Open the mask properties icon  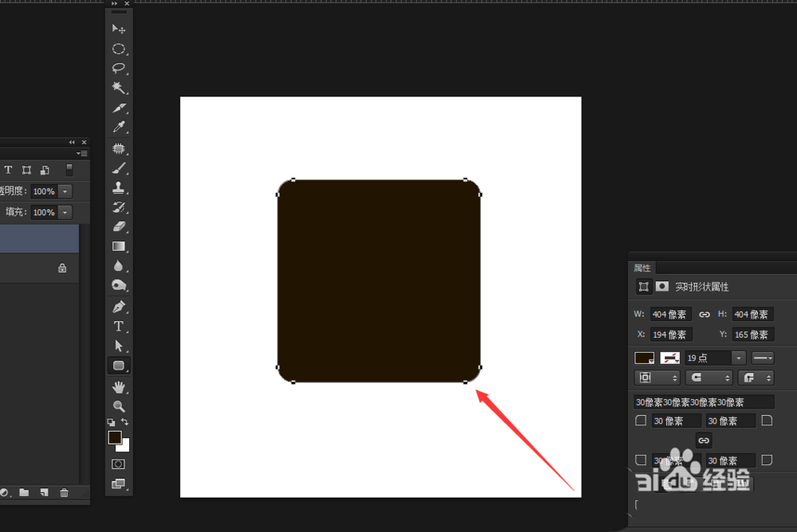click(662, 287)
